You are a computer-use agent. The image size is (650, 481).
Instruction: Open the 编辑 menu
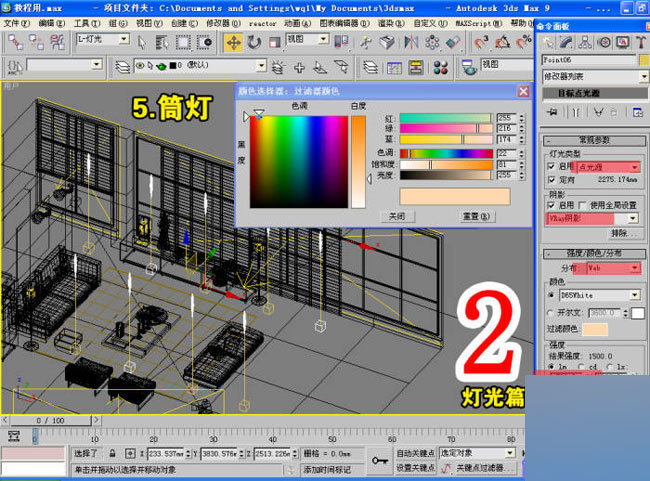(x=52, y=23)
